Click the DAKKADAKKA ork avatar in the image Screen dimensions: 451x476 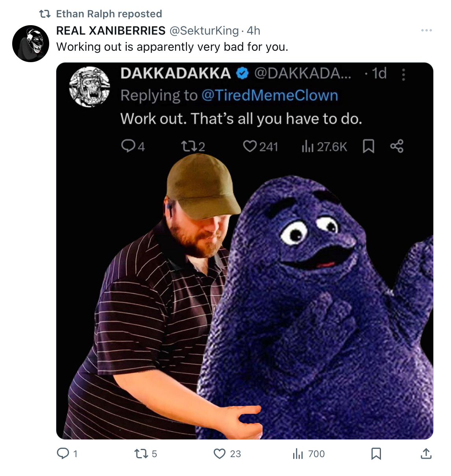coord(89,87)
